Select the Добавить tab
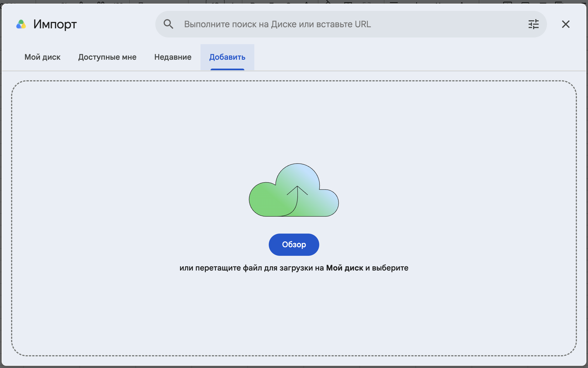The height and width of the screenshot is (368, 588). point(227,57)
